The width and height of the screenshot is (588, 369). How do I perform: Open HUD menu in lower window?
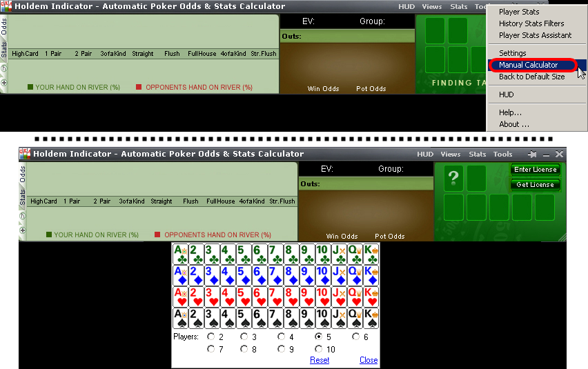425,154
